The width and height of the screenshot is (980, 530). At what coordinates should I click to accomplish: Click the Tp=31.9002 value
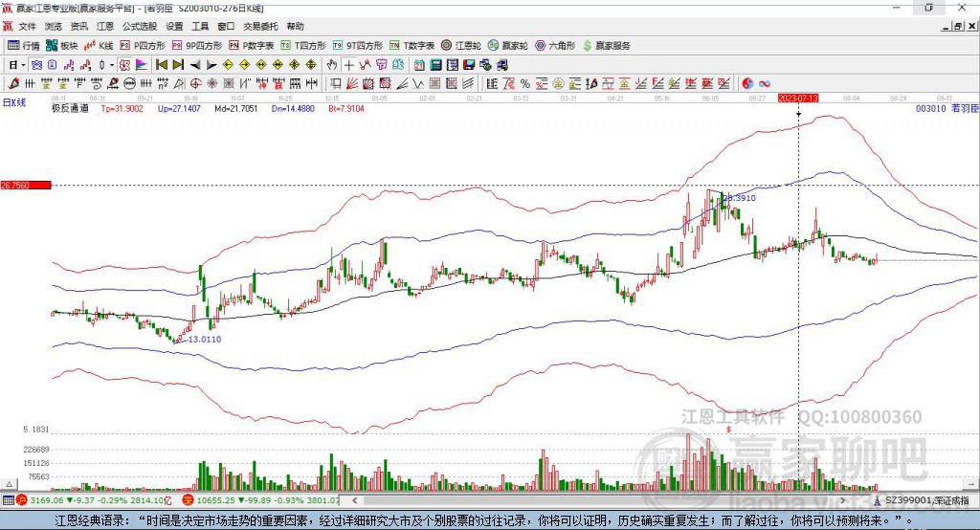pos(122,109)
